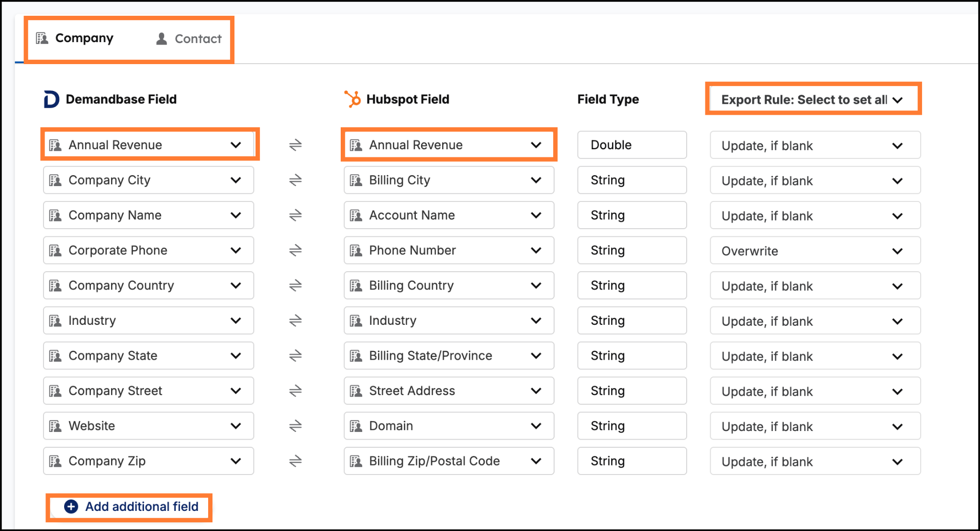Open Demandbase Annual Revenue field dropdown
The height and width of the screenshot is (531, 980).
[x=148, y=144]
